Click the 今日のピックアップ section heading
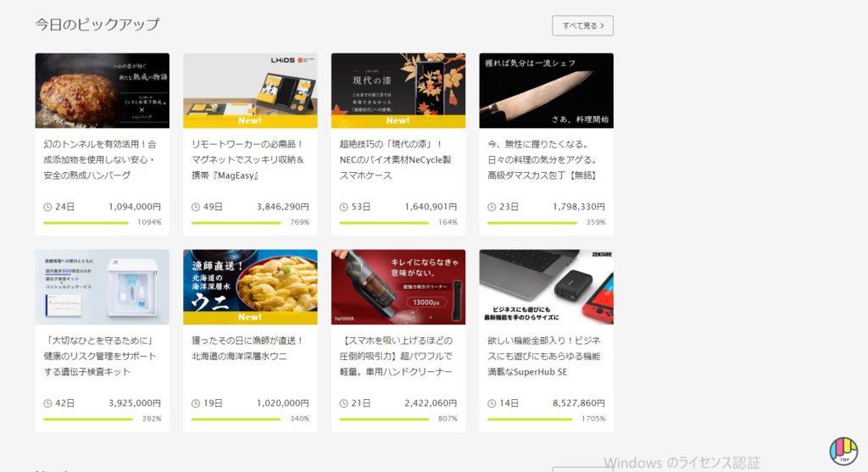The height and width of the screenshot is (472, 868). 97,25
